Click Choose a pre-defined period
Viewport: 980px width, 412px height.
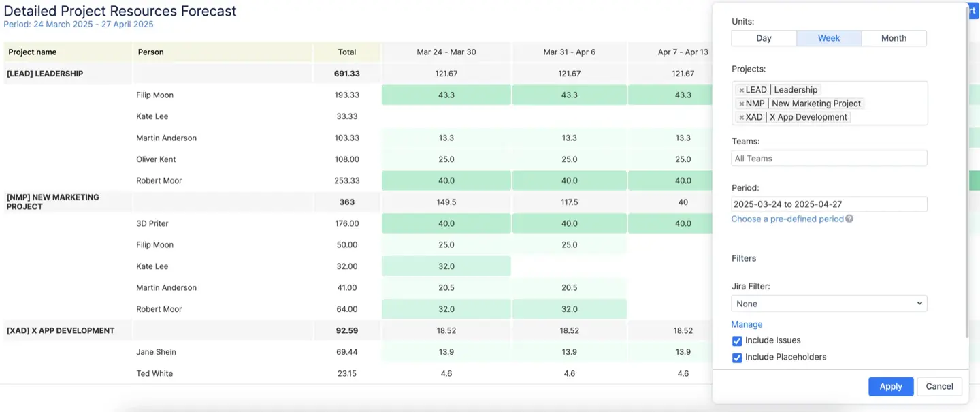point(787,219)
